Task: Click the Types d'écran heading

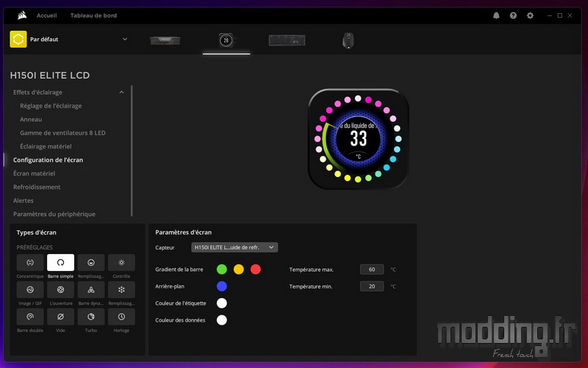Action: tap(36, 232)
